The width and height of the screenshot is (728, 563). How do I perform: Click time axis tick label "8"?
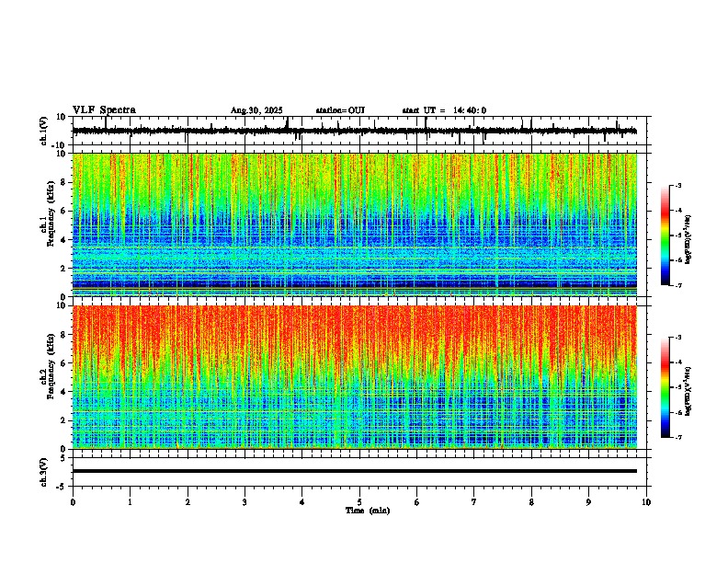tap(531, 502)
